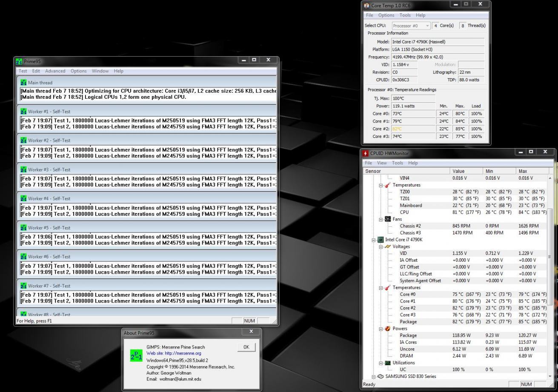This screenshot has height=392, width=558.
Task: Click the Worker #6 Self-Test window icon
Action: (24, 257)
